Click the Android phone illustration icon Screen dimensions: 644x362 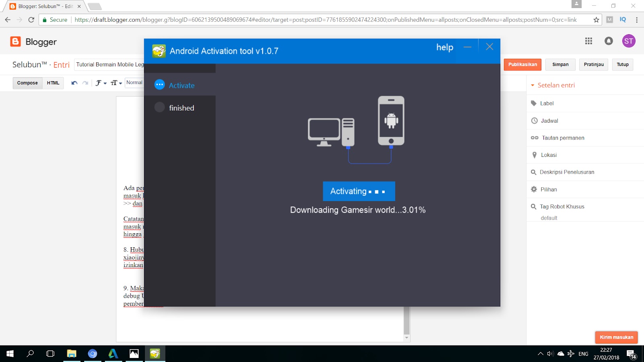coord(391,121)
